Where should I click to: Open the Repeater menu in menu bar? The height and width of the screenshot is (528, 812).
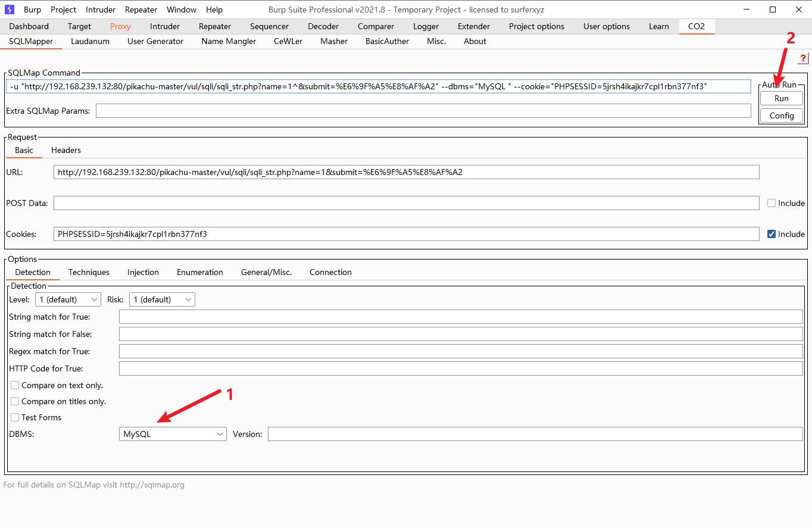click(x=141, y=10)
